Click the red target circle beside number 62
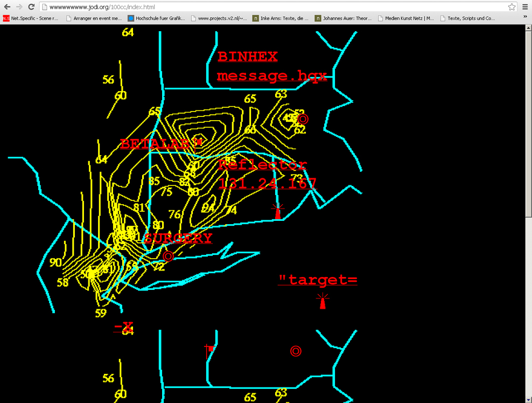 303,119
